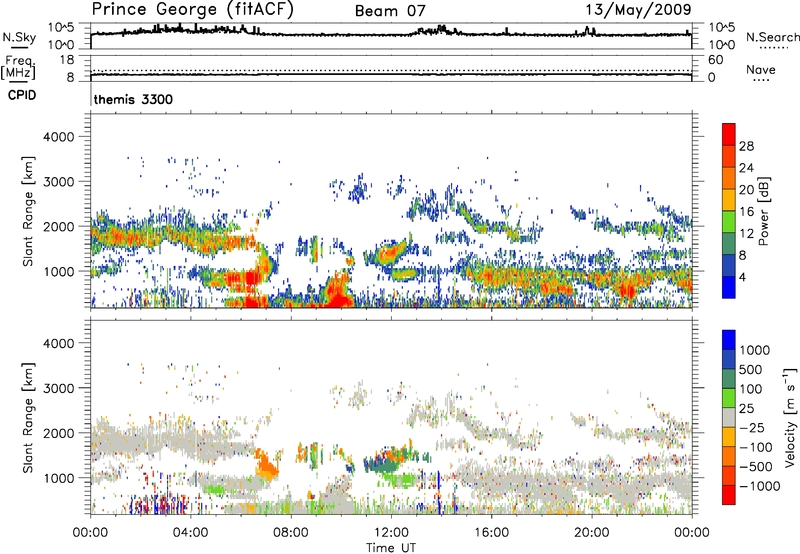Click the 'Beam 07' label

pos(390,11)
